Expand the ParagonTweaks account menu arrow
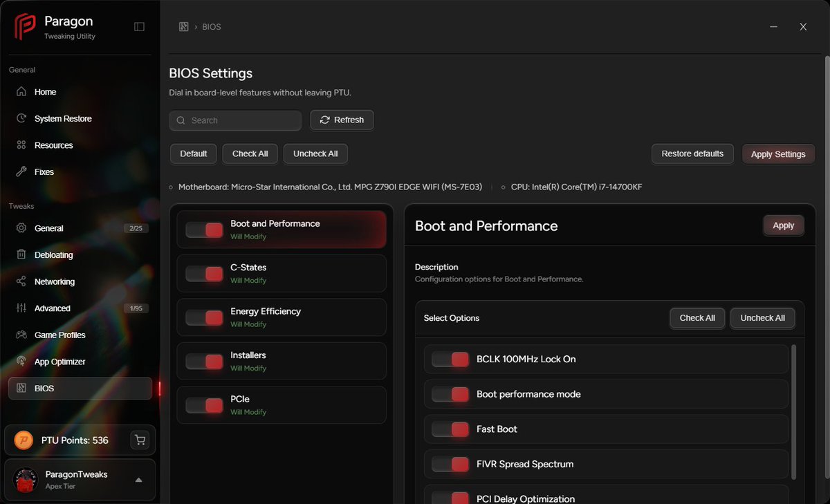The image size is (830, 504). coord(138,480)
